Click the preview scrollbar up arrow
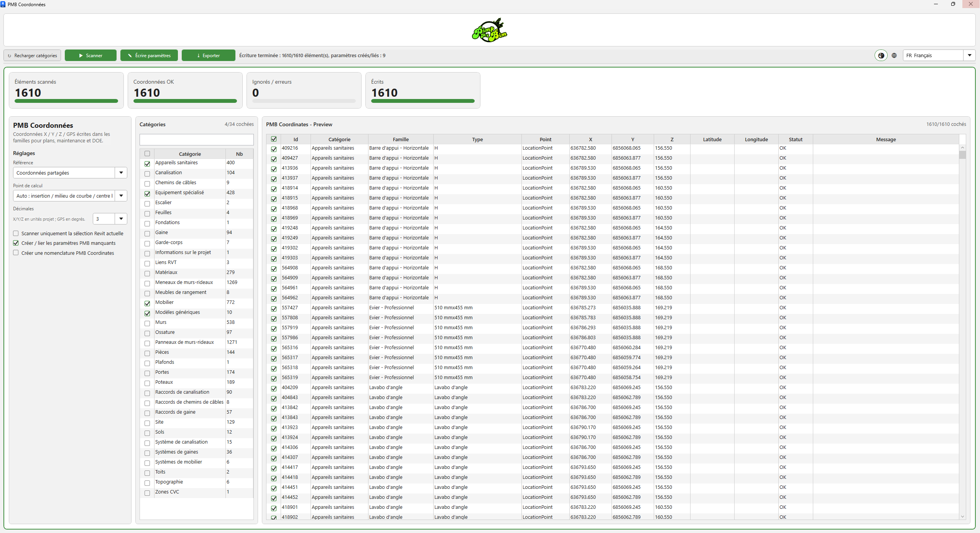Image resolution: width=980 pixels, height=533 pixels. (962, 148)
